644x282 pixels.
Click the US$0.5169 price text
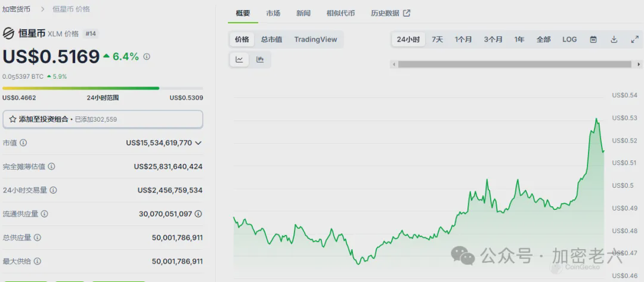(x=51, y=57)
